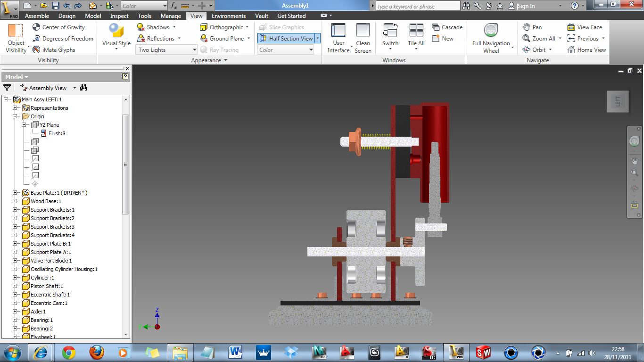Click the navigation bar steering wheel icon
Viewport: 644px width, 362px height.
click(x=635, y=141)
